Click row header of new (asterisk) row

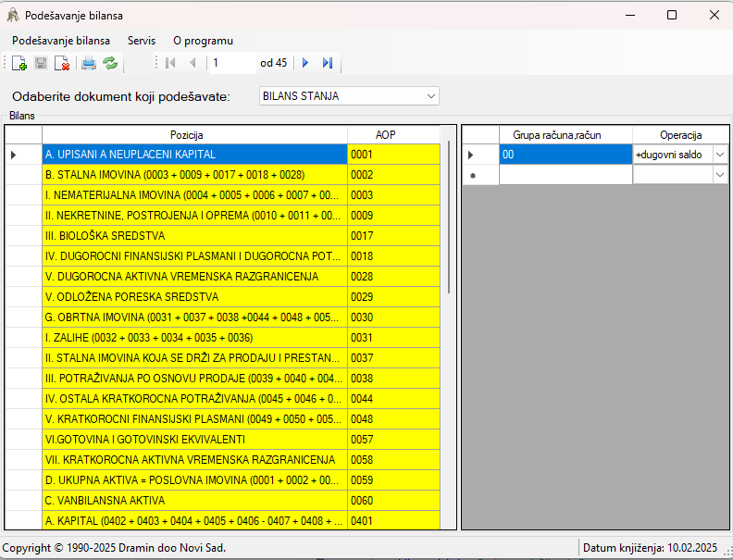480,175
